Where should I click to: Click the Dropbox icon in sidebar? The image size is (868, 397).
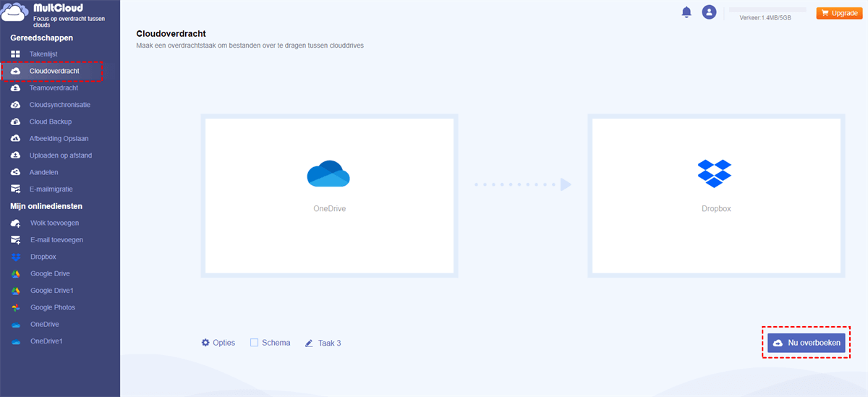[16, 257]
